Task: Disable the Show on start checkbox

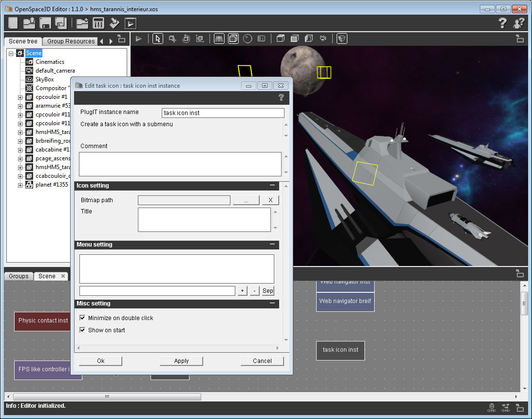Action: click(82, 330)
